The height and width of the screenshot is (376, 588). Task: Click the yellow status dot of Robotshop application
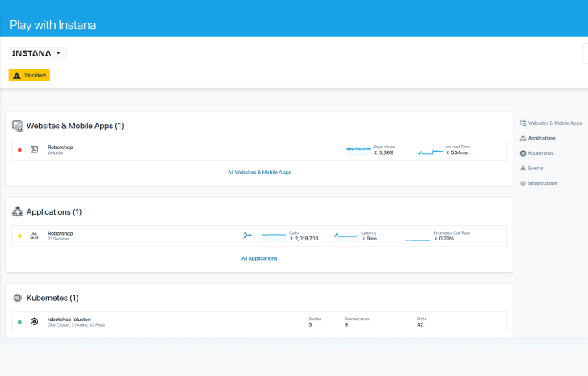point(19,236)
